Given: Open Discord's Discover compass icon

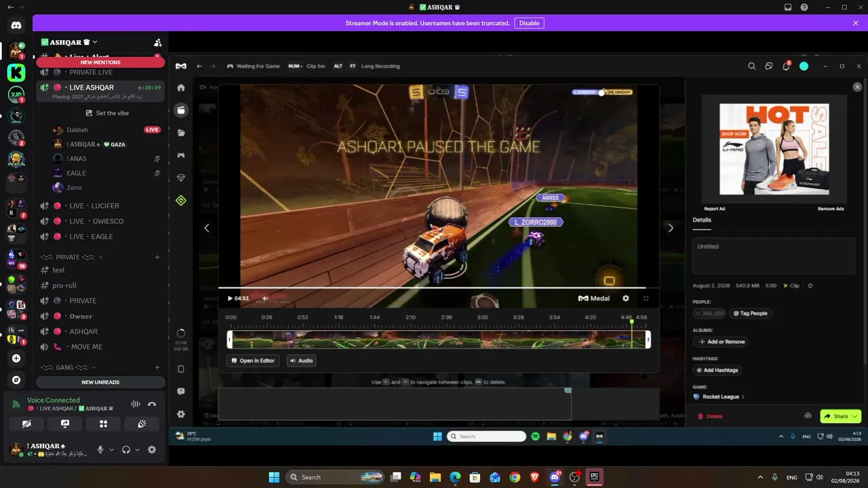Looking at the screenshot, I should pos(16,380).
